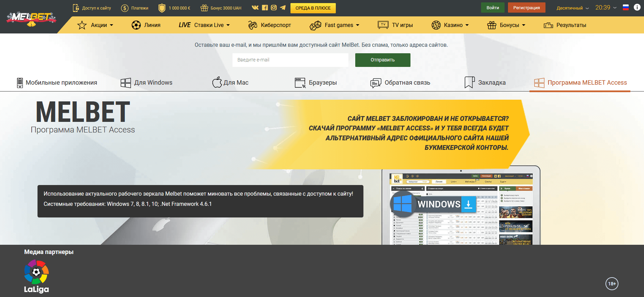Click the Медиа партнеры heading
Image resolution: width=644 pixels, height=297 pixels.
coord(49,252)
